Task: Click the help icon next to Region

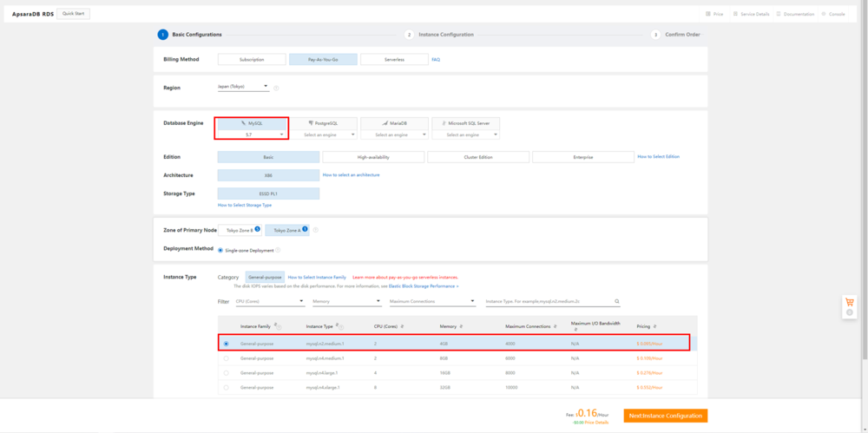Action: pyautogui.click(x=277, y=88)
